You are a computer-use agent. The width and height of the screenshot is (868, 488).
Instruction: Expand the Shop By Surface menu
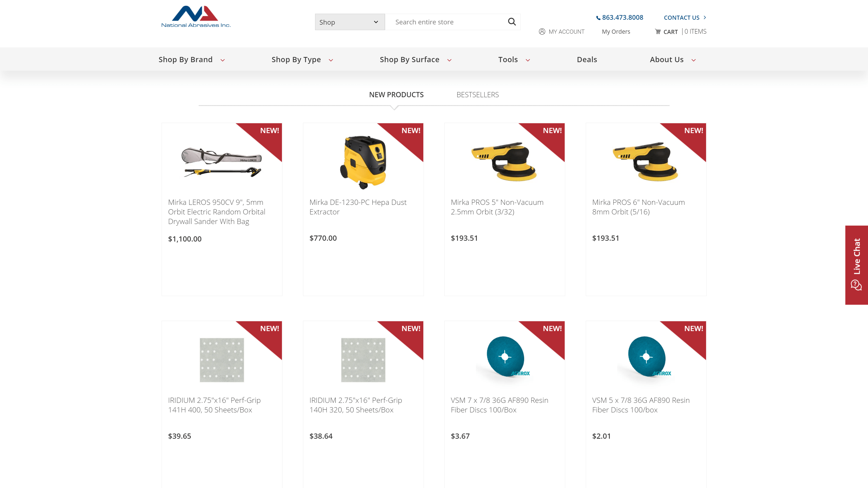tap(415, 60)
